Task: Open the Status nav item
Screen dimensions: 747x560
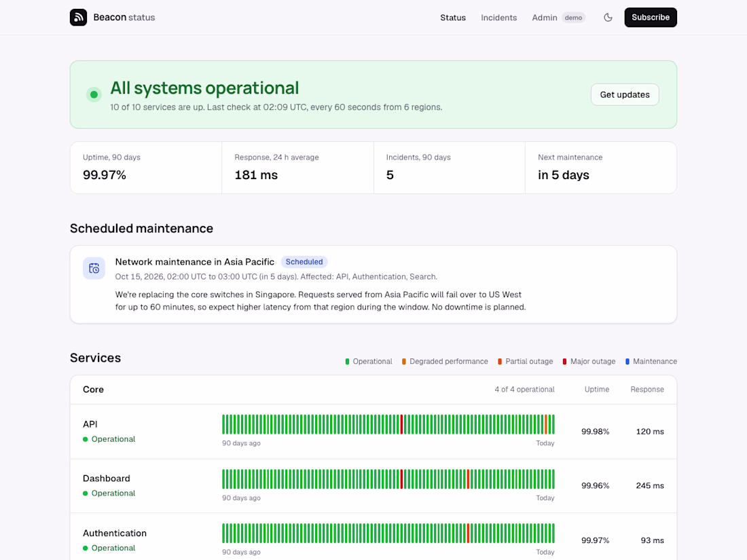Action: [452, 18]
